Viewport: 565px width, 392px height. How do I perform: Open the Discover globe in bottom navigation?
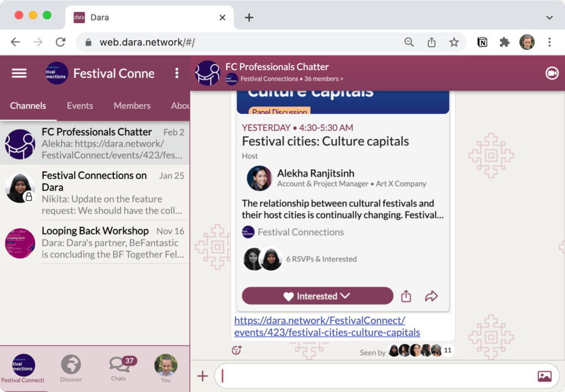tap(71, 368)
